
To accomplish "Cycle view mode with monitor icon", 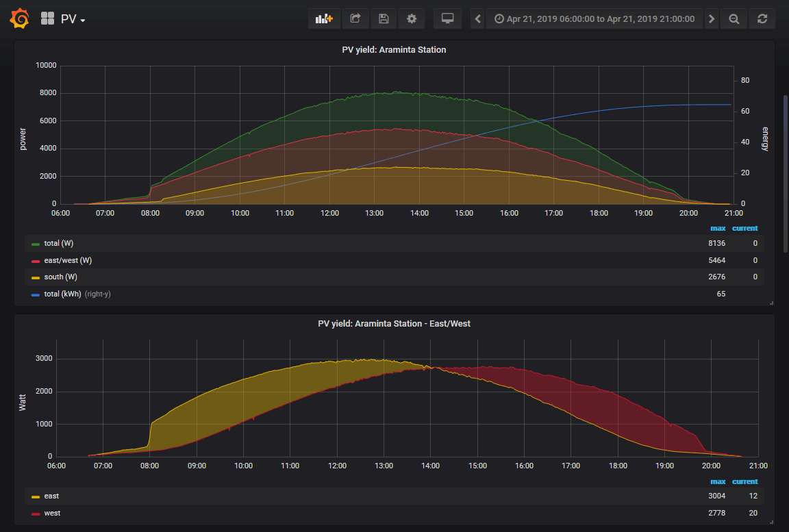I will coord(447,18).
